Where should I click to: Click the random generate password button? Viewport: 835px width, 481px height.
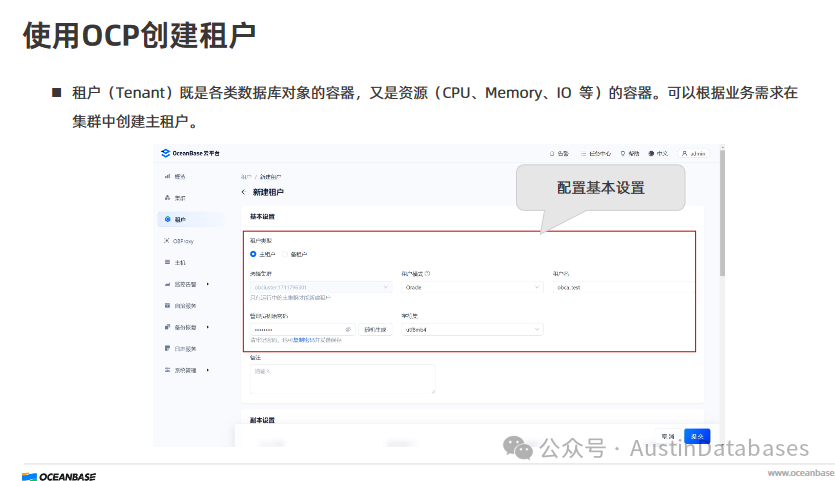[375, 330]
